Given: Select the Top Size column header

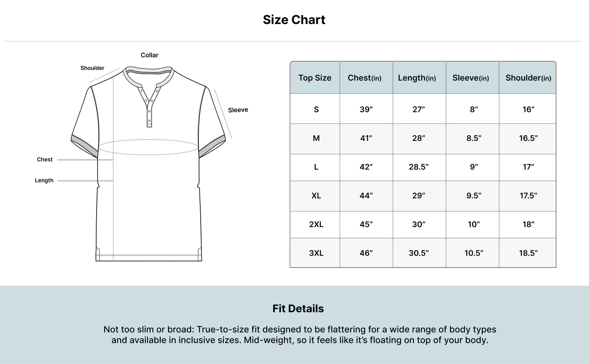Looking at the screenshot, I should tap(315, 78).
